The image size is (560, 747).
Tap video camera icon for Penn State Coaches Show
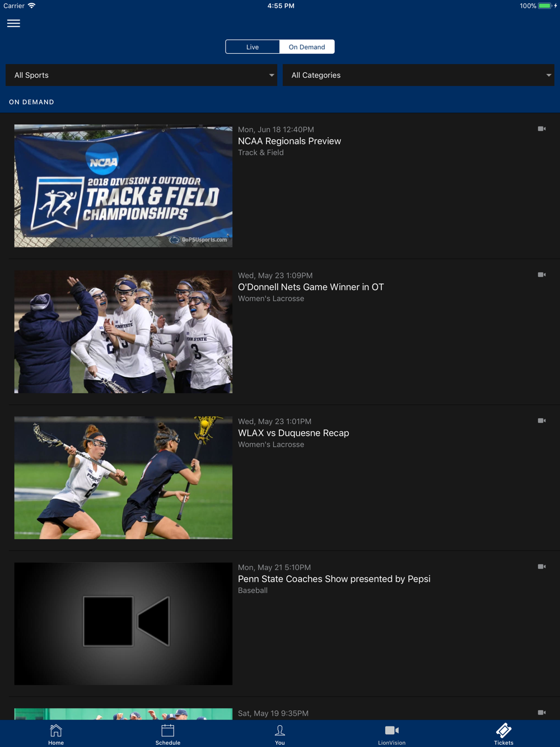click(x=542, y=567)
